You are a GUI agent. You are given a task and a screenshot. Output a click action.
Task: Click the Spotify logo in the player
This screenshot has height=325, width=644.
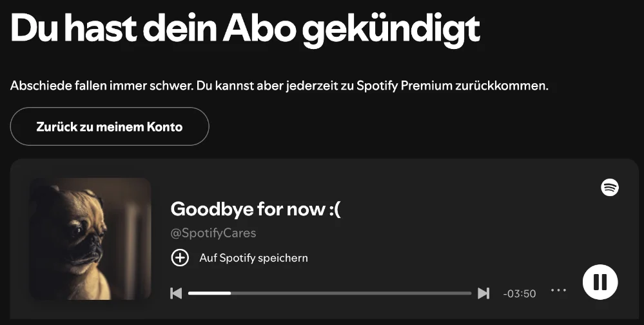pos(609,187)
